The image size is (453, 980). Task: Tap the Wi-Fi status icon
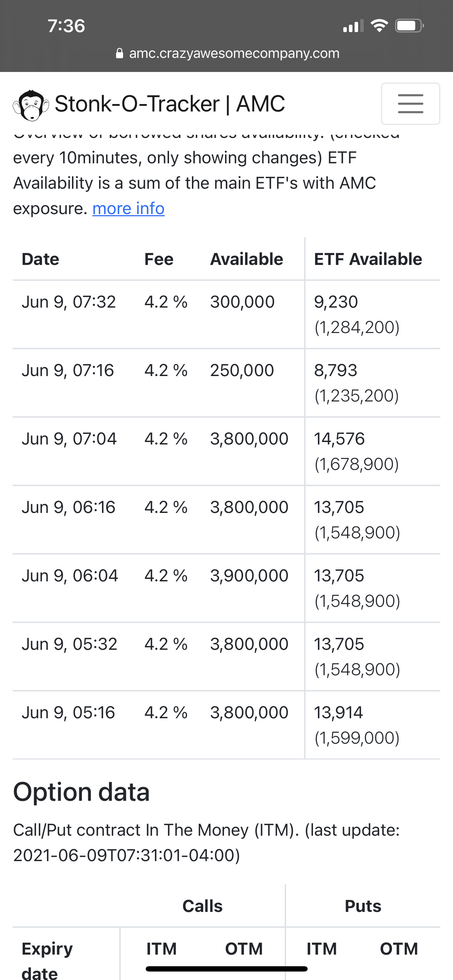(379, 26)
